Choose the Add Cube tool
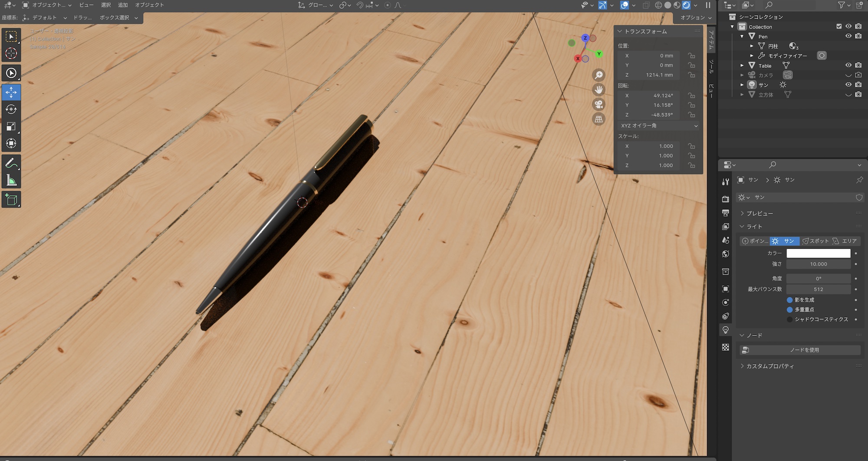 tap(11, 200)
